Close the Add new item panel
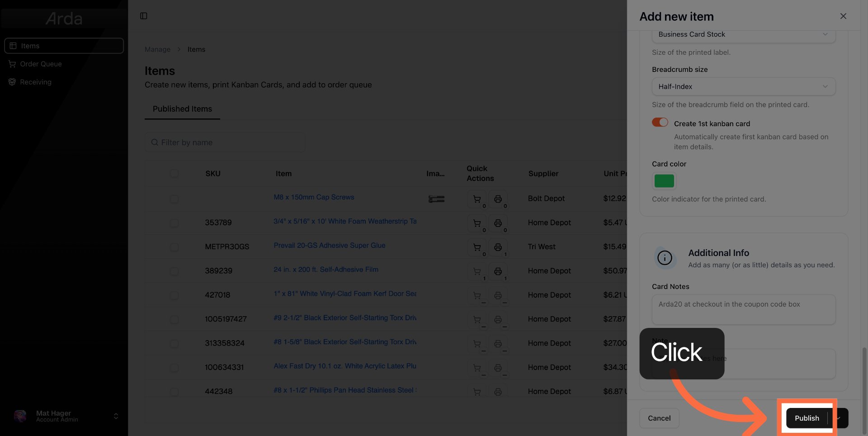 tap(843, 16)
